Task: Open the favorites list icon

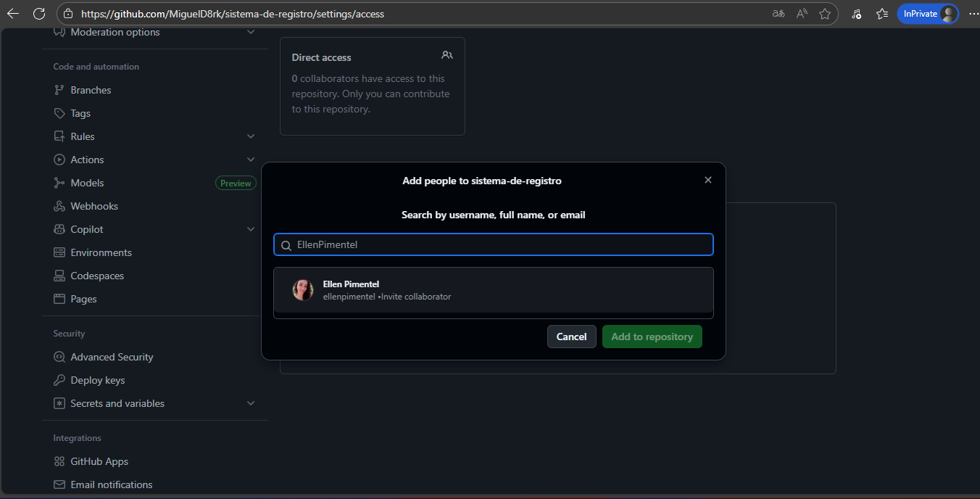Action: pyautogui.click(x=882, y=14)
